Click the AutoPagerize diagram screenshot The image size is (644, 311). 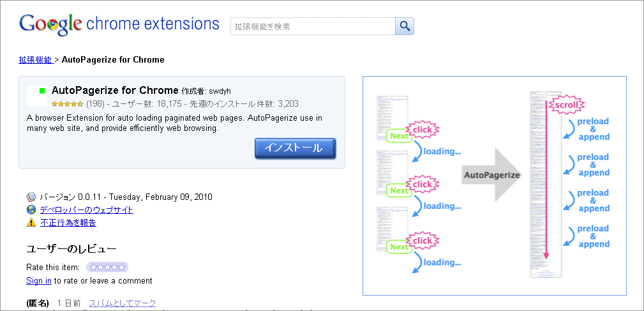click(x=495, y=186)
